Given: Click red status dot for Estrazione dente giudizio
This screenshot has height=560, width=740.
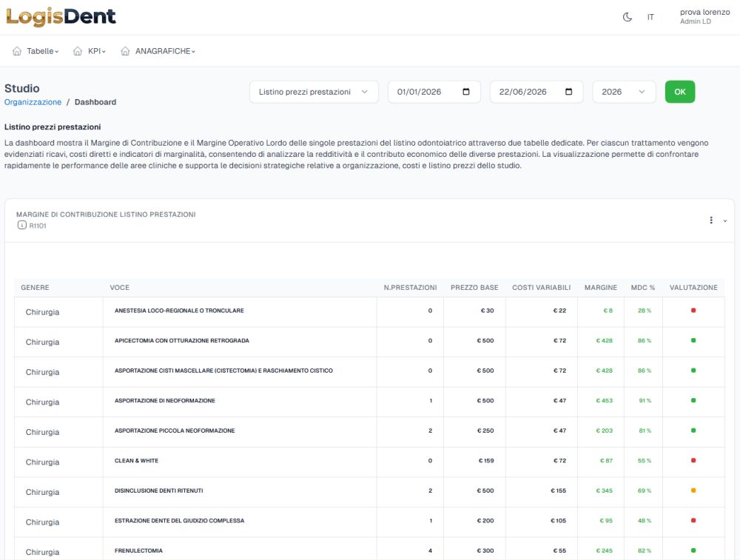Looking at the screenshot, I should (x=693, y=520).
